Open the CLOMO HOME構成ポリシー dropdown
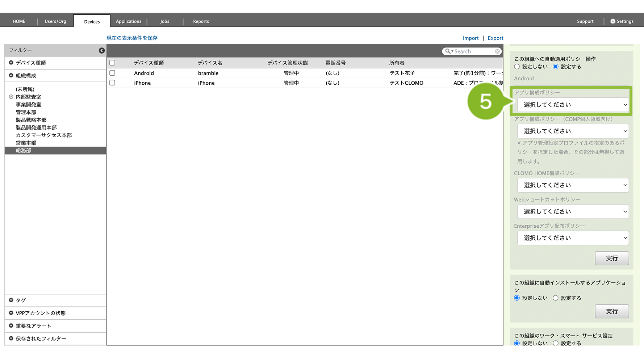Image resolution: width=644 pixels, height=362 pixels. coord(573,185)
